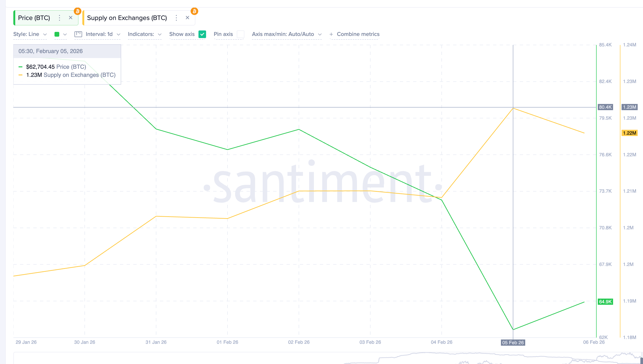This screenshot has width=643, height=364.
Task: Click the 64.9K price axis label
Action: (605, 301)
